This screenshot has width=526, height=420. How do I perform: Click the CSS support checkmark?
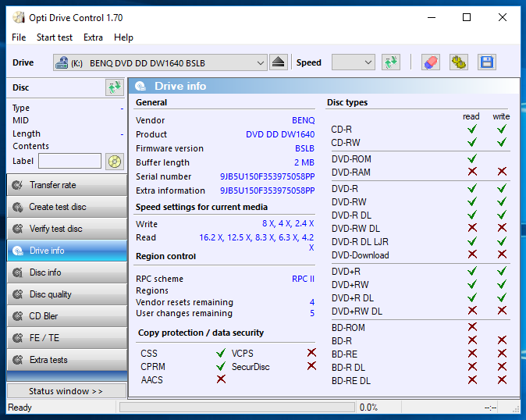pyautogui.click(x=221, y=353)
